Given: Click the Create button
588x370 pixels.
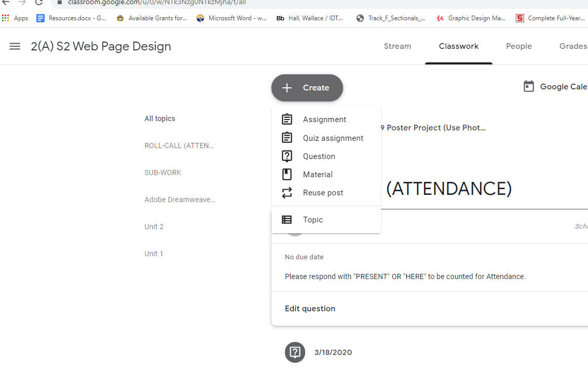Looking at the screenshot, I should [x=307, y=88].
